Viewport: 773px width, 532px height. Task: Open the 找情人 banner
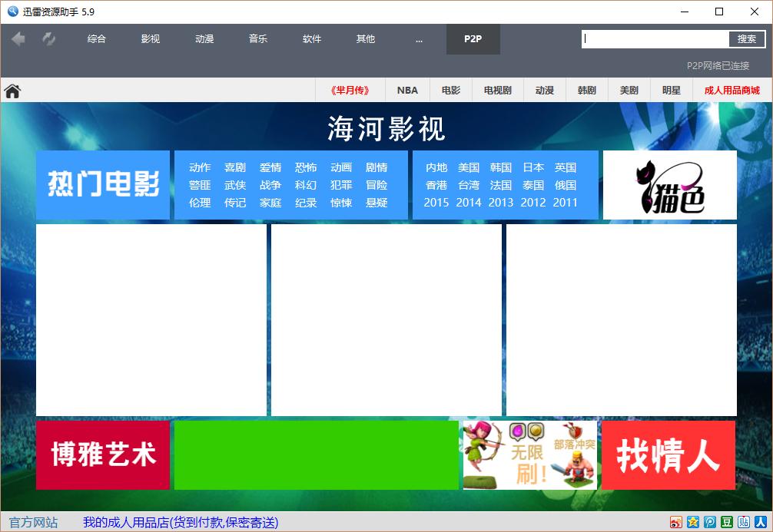[x=668, y=454]
